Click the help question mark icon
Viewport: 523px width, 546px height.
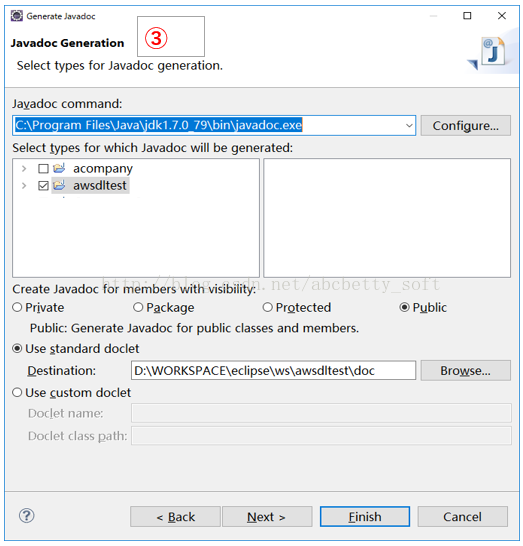point(26,516)
